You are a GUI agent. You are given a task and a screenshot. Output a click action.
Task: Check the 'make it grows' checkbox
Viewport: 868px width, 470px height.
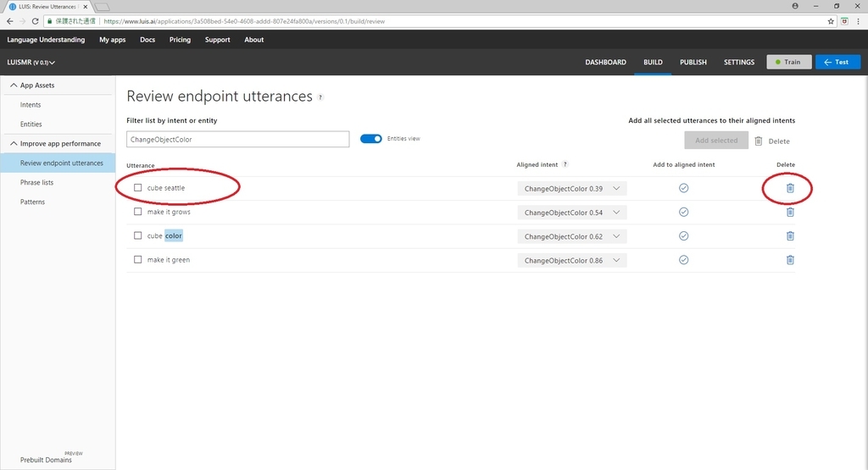click(x=138, y=211)
